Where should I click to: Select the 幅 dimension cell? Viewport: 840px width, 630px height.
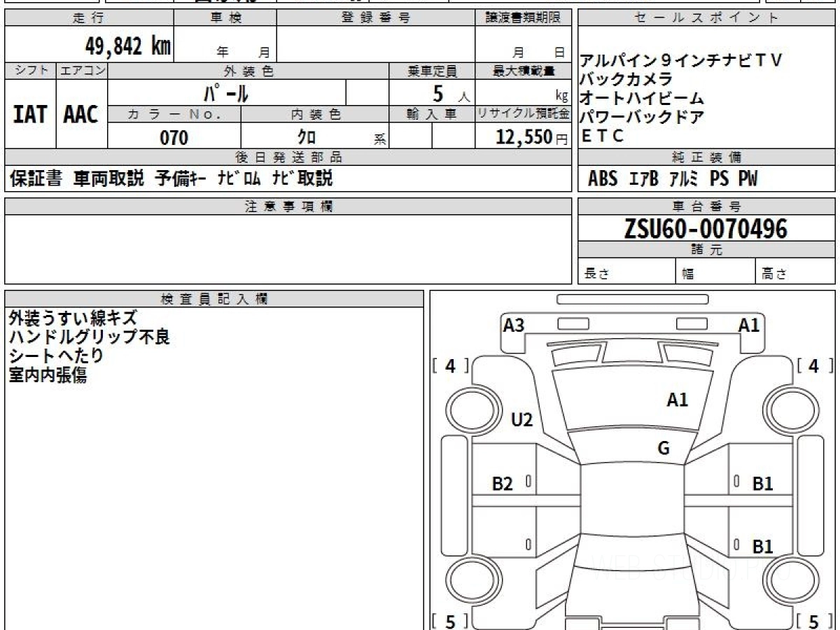click(715, 272)
